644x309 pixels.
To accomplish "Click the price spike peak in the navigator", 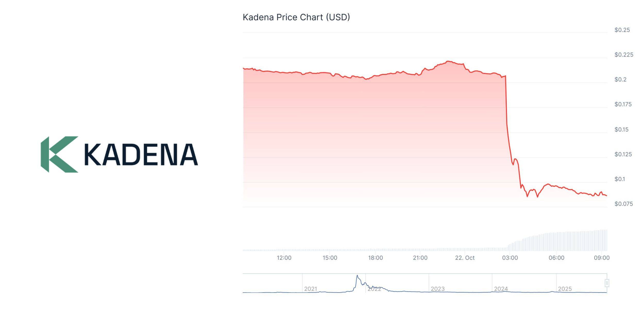I will 357,276.
